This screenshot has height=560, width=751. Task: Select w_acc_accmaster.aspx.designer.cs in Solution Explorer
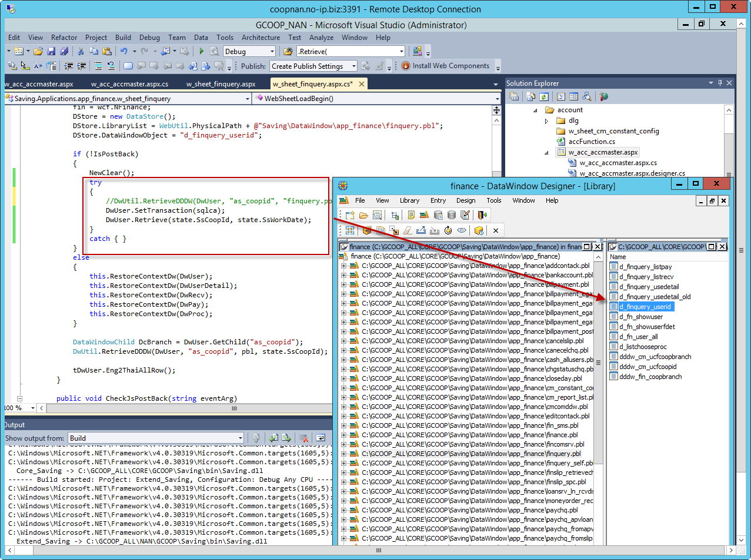632,173
